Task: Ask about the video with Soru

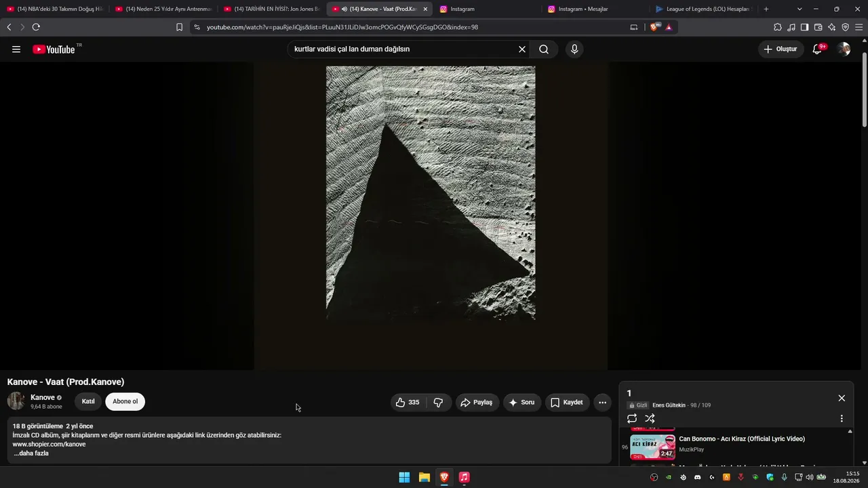Action: tap(522, 402)
